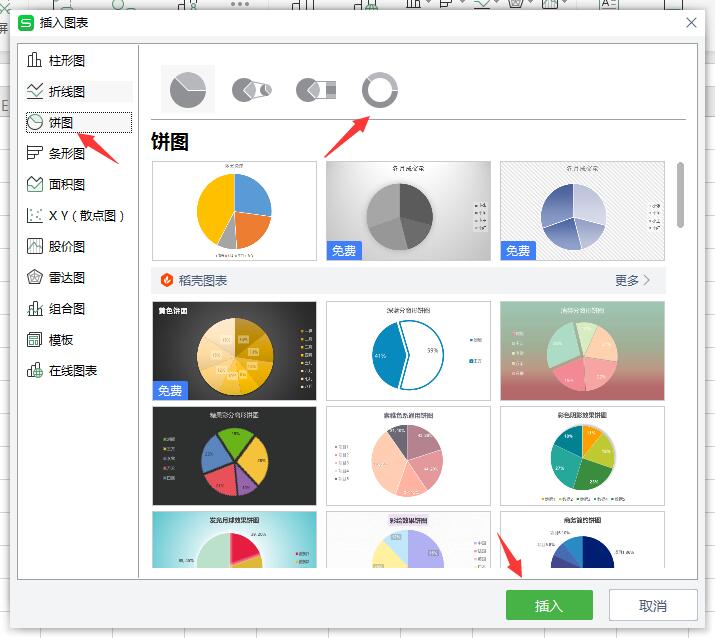Open the 条形图 chart category
This screenshot has width=715, height=638.
pyautogui.click(x=78, y=153)
